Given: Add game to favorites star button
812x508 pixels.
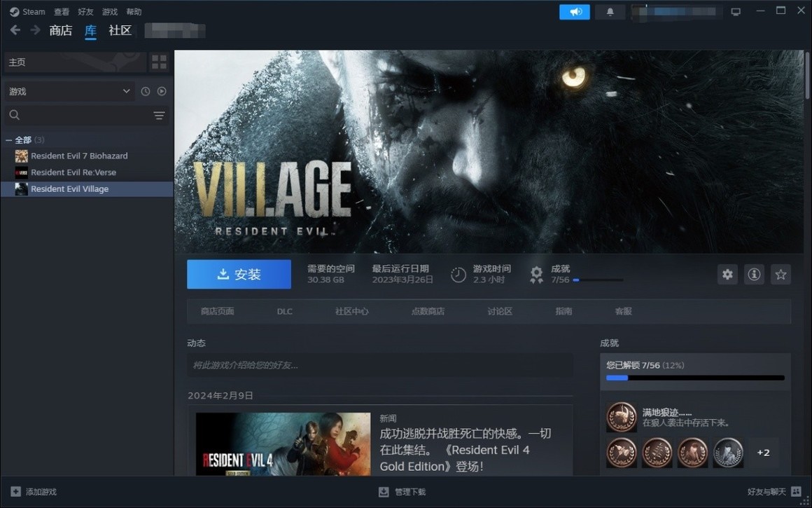Looking at the screenshot, I should (781, 274).
